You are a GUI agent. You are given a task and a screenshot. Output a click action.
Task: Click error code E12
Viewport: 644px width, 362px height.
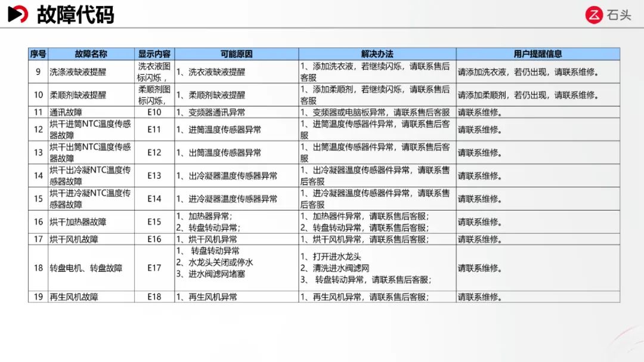154,153
